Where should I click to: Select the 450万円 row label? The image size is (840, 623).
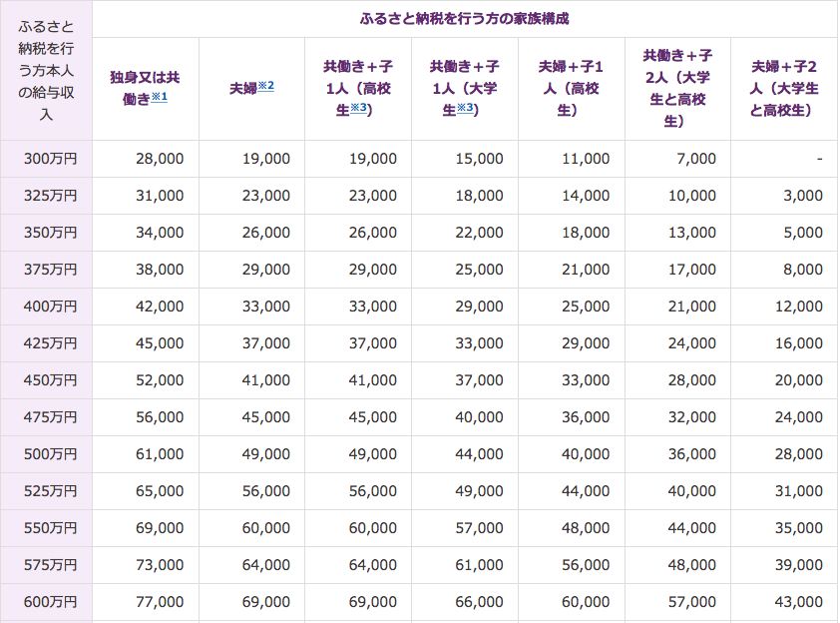[x=50, y=380]
